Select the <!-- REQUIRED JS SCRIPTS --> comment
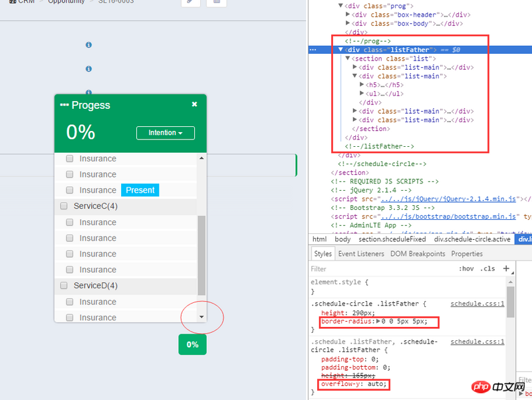The width and height of the screenshot is (532, 400). pyautogui.click(x=384, y=181)
